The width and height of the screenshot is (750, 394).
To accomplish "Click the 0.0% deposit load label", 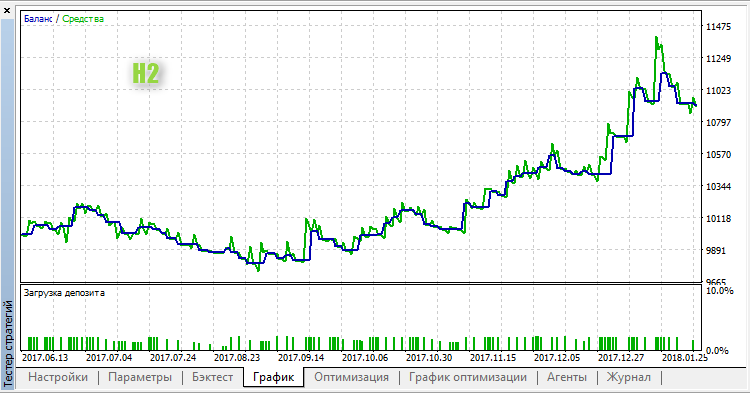I will pyautogui.click(x=717, y=350).
